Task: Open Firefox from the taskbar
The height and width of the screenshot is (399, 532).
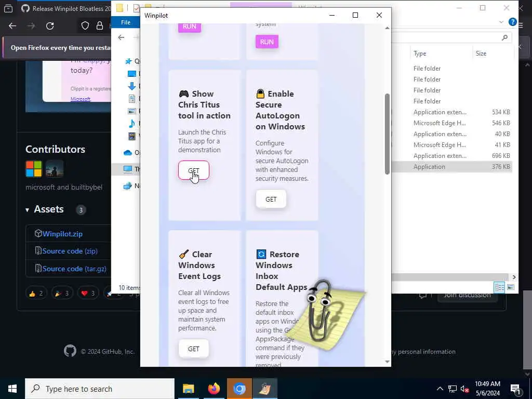Action: point(214,389)
